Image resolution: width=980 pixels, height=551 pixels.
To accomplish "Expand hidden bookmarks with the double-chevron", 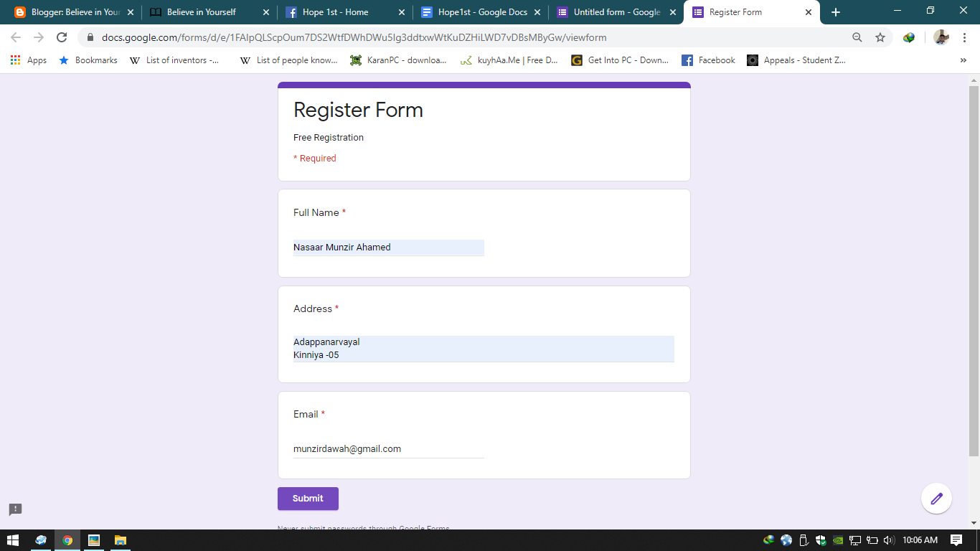I will pyautogui.click(x=963, y=60).
